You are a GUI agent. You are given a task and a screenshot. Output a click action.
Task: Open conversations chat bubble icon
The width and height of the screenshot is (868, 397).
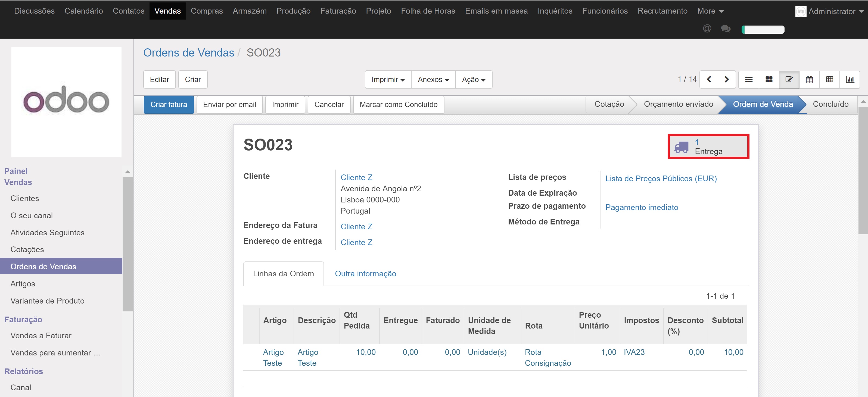[x=726, y=29]
